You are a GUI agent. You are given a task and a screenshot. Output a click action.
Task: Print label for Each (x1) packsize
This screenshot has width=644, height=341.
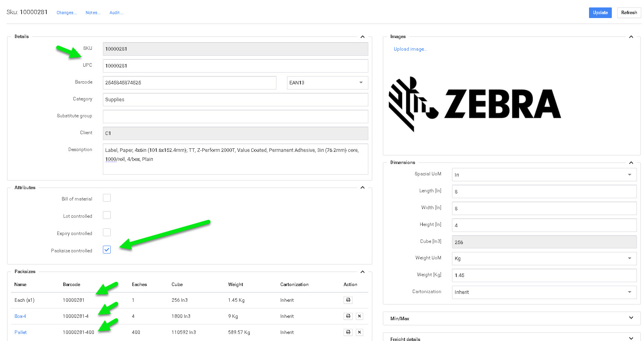point(348,300)
